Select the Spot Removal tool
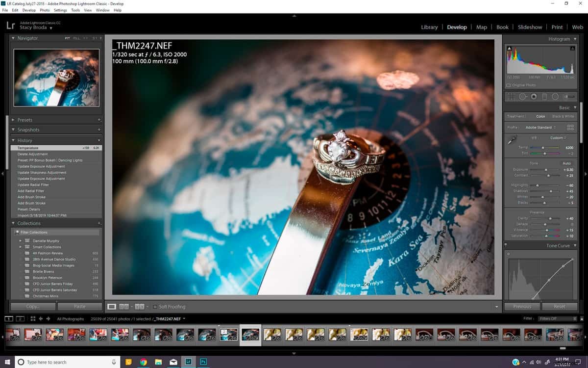The width and height of the screenshot is (588, 368). pyautogui.click(x=522, y=96)
